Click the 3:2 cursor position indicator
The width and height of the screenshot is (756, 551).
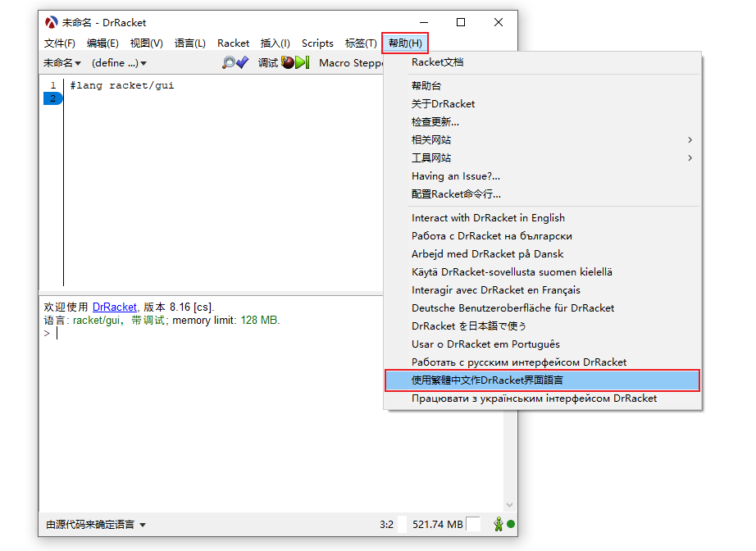tap(386, 525)
